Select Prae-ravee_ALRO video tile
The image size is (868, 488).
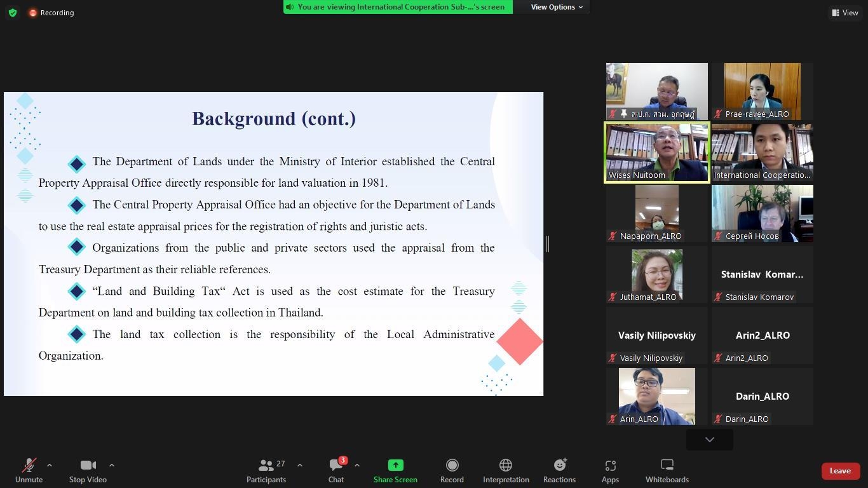click(763, 91)
